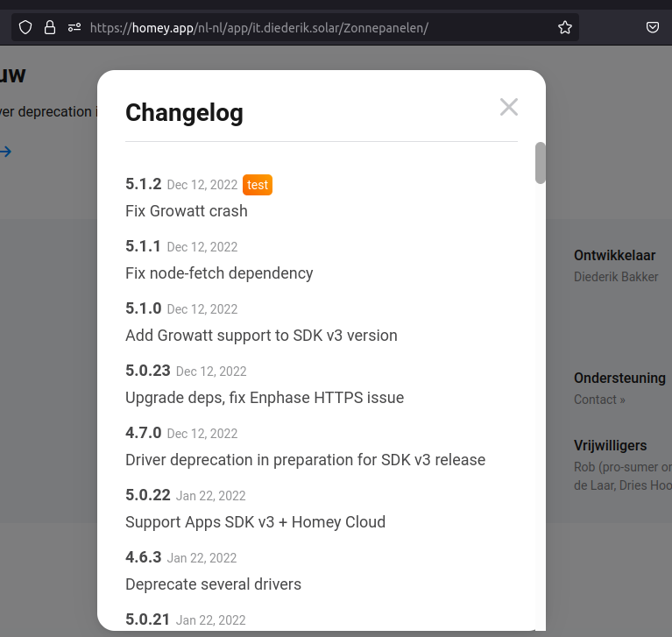The height and width of the screenshot is (637, 672).
Task: Bookmark this page with the star icon
Action: (x=565, y=27)
